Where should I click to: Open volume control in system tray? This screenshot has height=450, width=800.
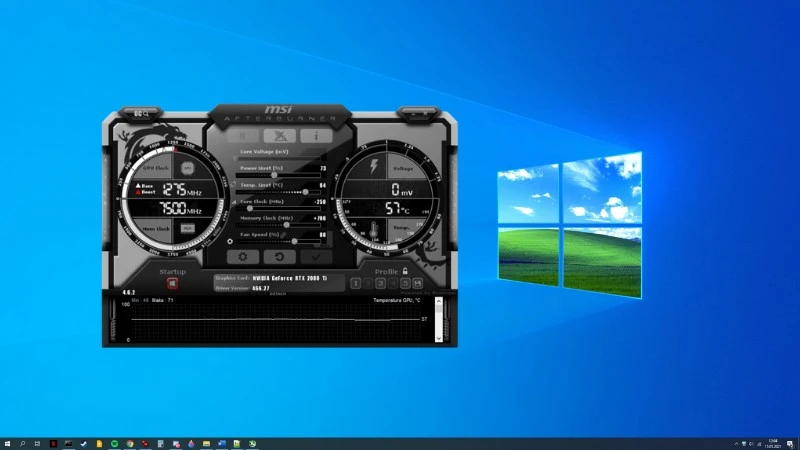click(x=751, y=444)
